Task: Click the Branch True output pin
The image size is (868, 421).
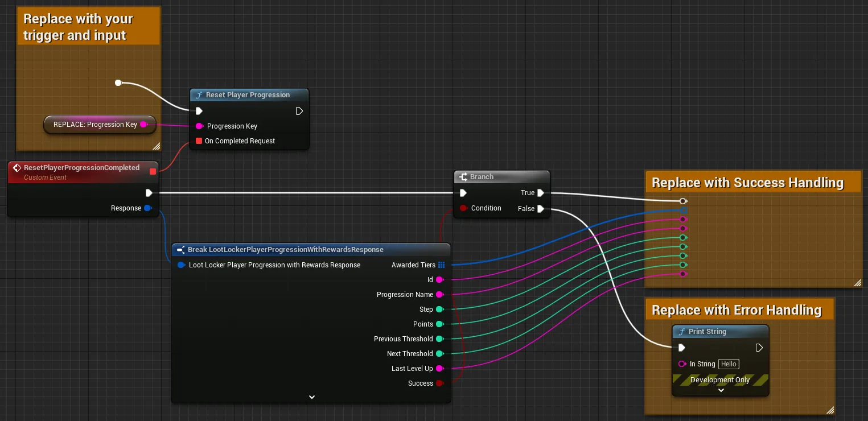Action: [x=541, y=193]
